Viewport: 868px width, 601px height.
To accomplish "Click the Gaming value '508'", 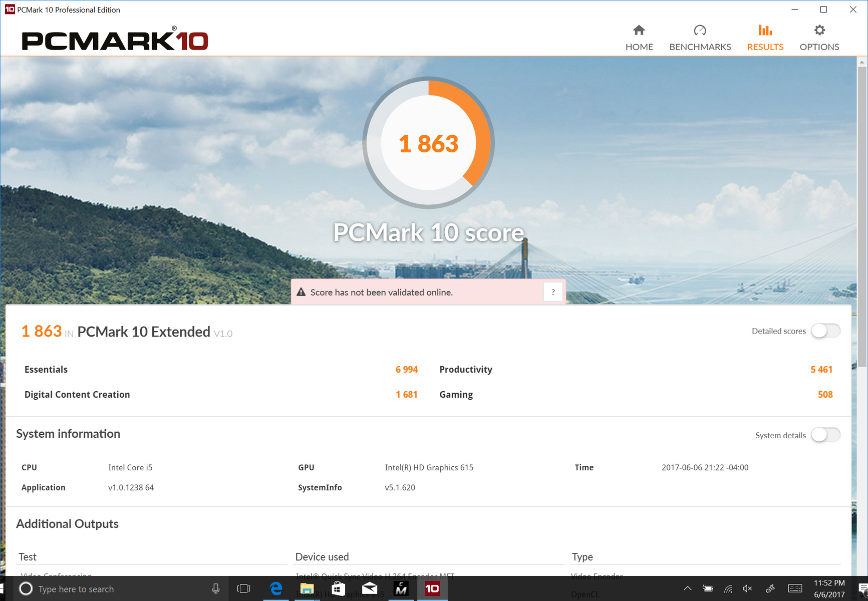I will coord(825,395).
